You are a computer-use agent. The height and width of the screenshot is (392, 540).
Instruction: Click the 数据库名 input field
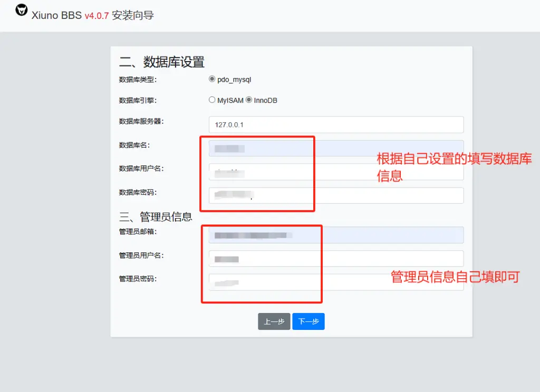coord(336,149)
